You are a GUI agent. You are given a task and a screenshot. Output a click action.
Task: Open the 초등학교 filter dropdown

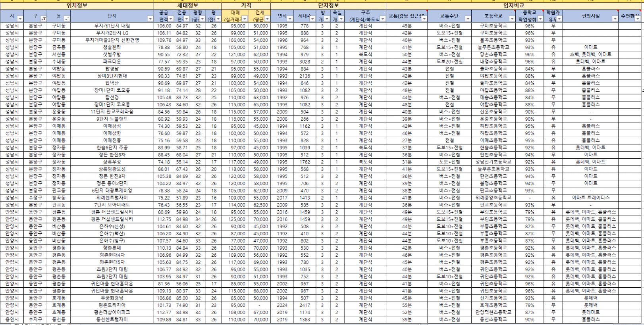[512, 19]
